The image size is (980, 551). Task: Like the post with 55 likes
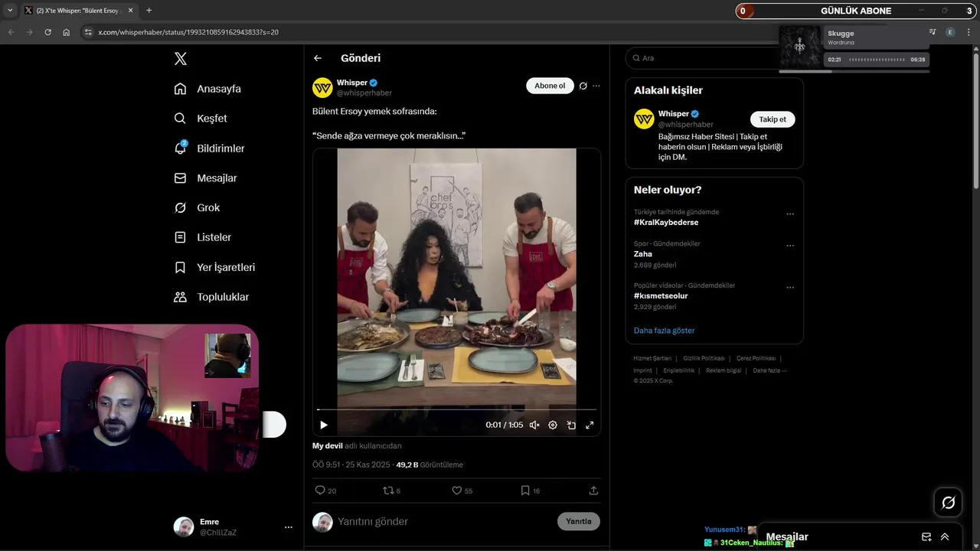[x=462, y=491]
